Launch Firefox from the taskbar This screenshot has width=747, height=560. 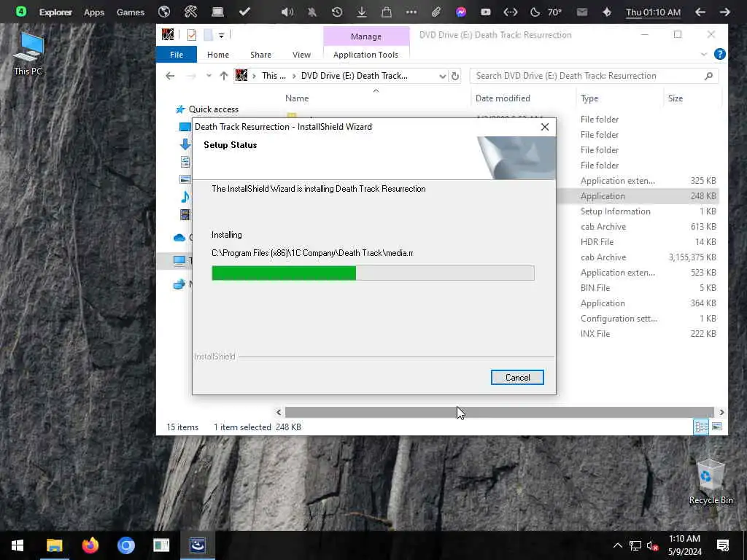point(90,545)
